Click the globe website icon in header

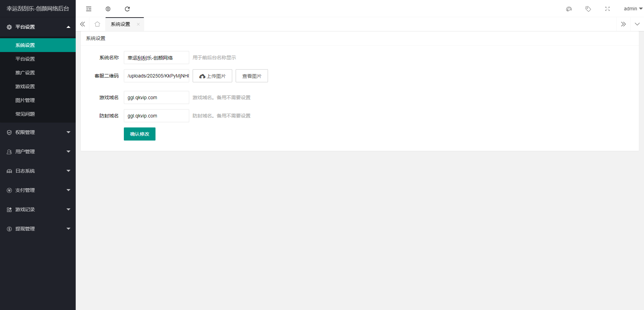(x=108, y=9)
